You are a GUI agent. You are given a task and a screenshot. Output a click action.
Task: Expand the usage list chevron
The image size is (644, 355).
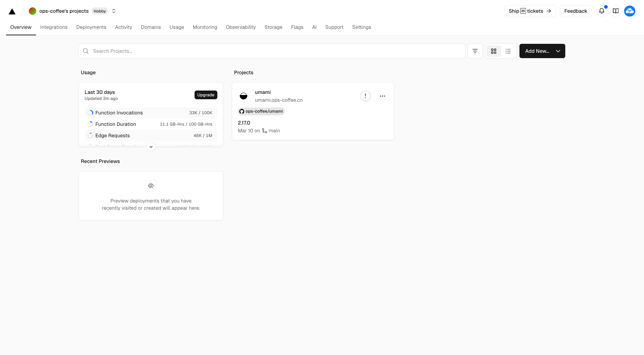151,147
